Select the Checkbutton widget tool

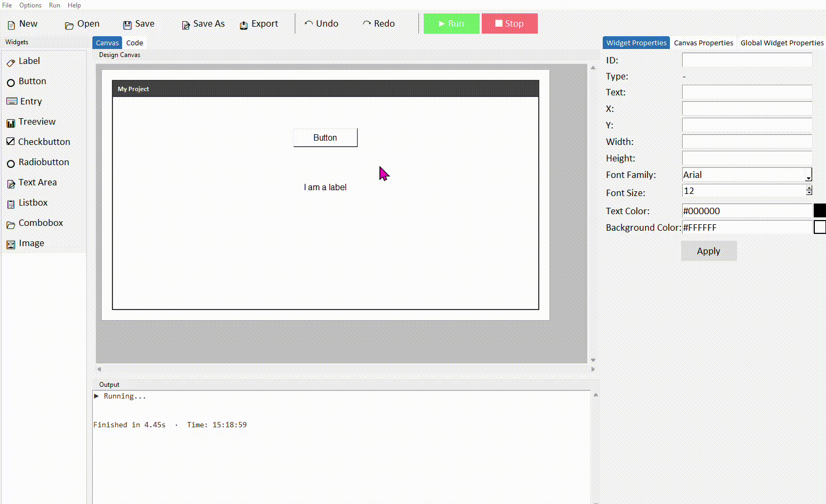click(x=44, y=142)
